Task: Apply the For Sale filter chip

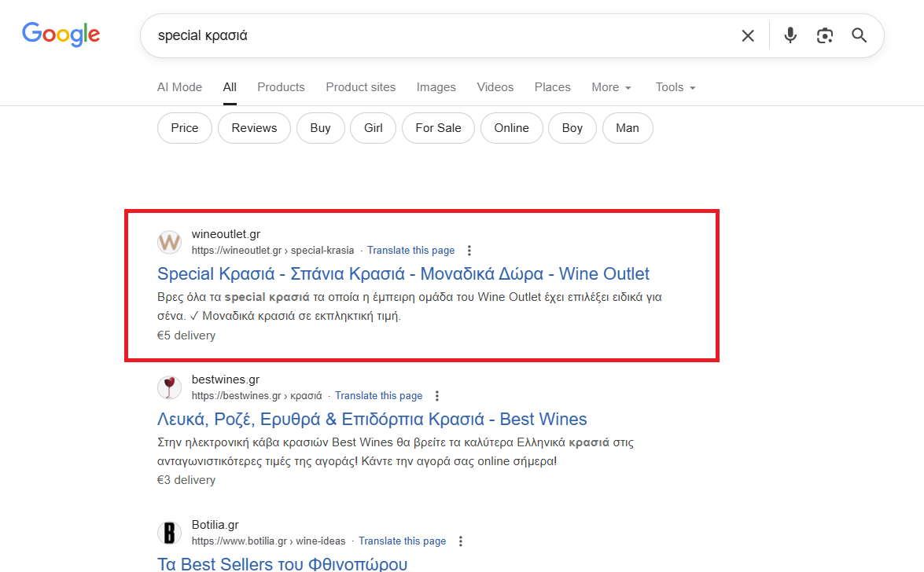Action: (x=438, y=128)
